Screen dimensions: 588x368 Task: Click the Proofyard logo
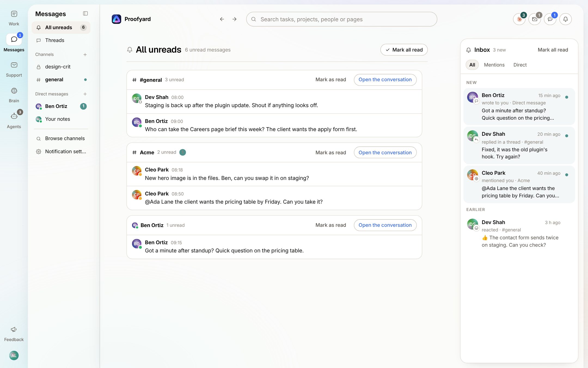coord(117,19)
